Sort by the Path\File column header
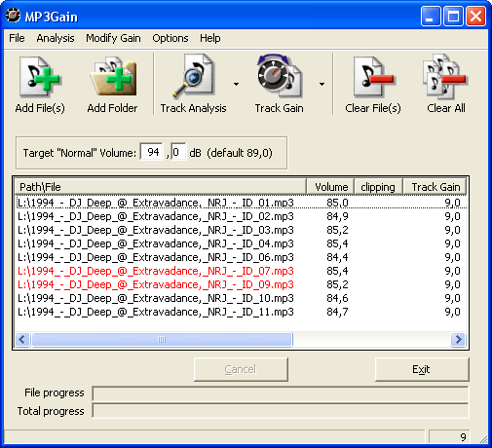Viewport: 492px width, 448px height. pyautogui.click(x=161, y=187)
